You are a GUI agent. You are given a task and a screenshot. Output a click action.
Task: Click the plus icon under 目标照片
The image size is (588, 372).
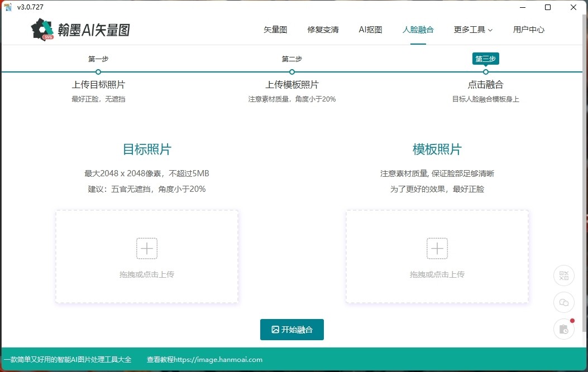146,248
